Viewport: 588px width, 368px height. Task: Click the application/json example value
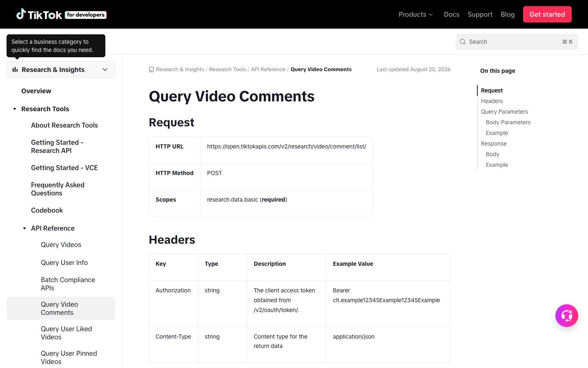354,337
